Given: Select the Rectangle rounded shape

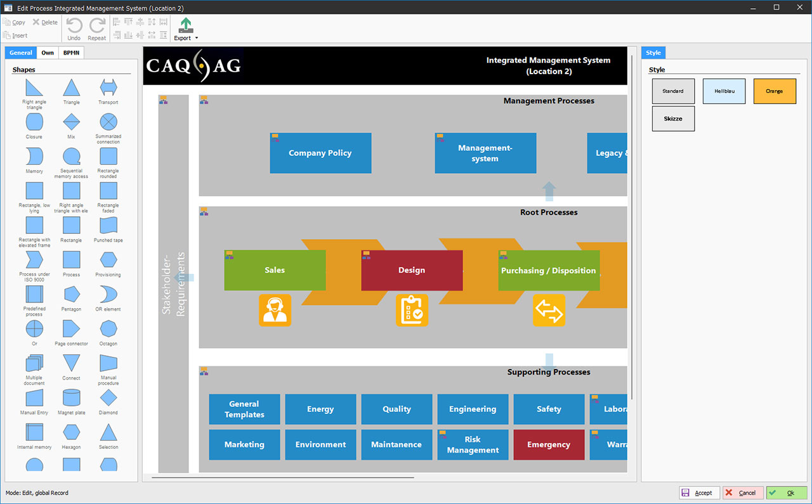Looking at the screenshot, I should coord(108,157).
